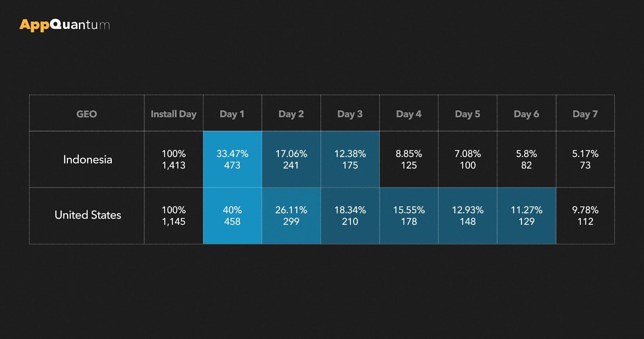Select United States Day 1 cell 40%
Viewport: 644px width, 339px height.
232,216
